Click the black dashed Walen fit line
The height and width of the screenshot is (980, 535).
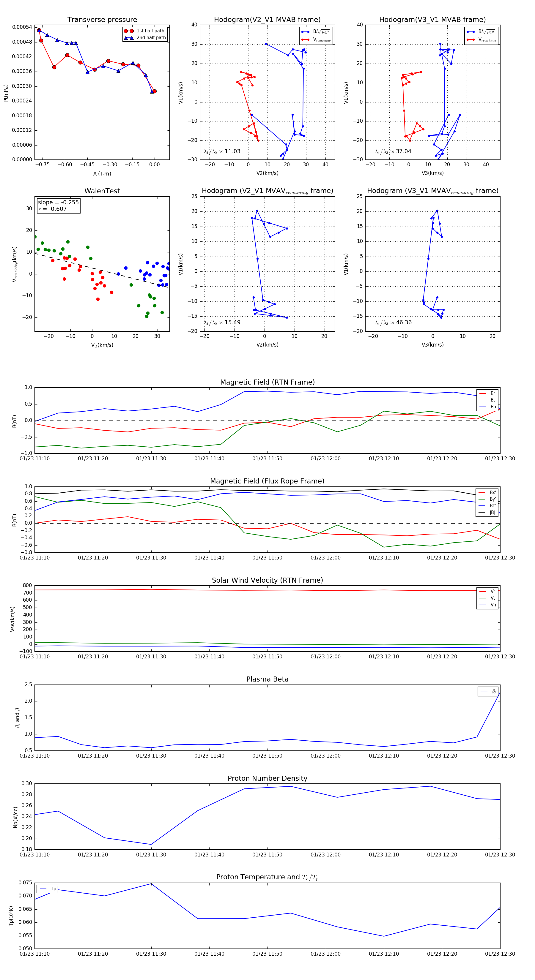click(101, 271)
